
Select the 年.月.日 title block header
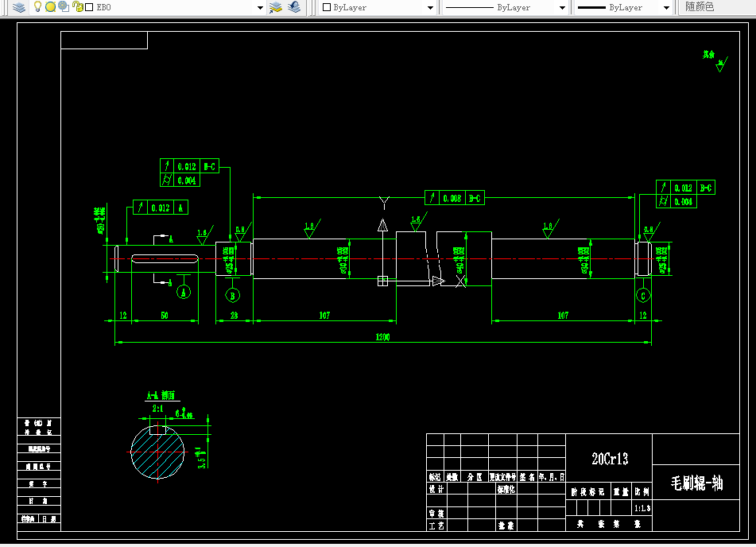point(552,476)
